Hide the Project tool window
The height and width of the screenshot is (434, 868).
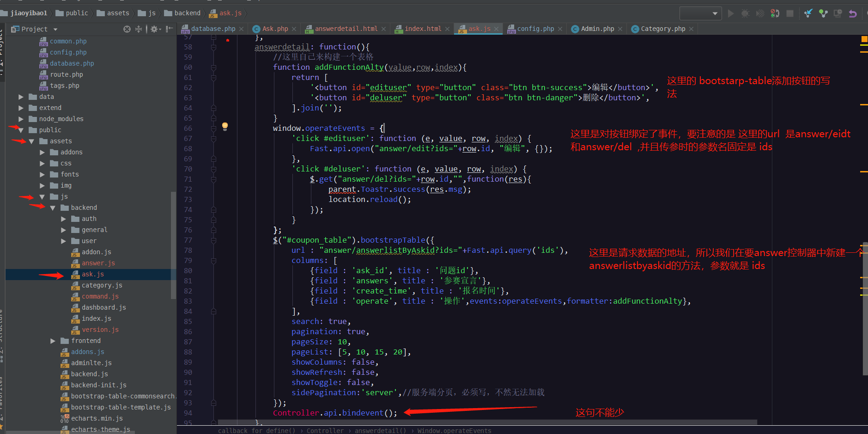coord(170,29)
